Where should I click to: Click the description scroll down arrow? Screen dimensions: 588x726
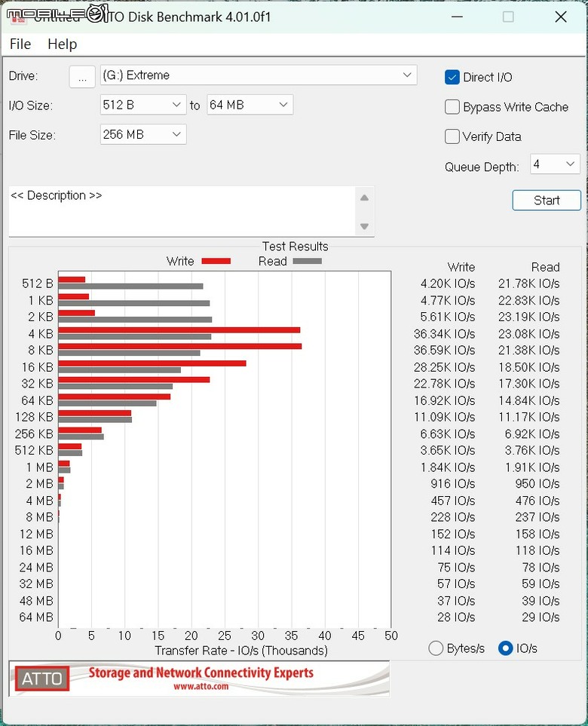pyautogui.click(x=364, y=226)
